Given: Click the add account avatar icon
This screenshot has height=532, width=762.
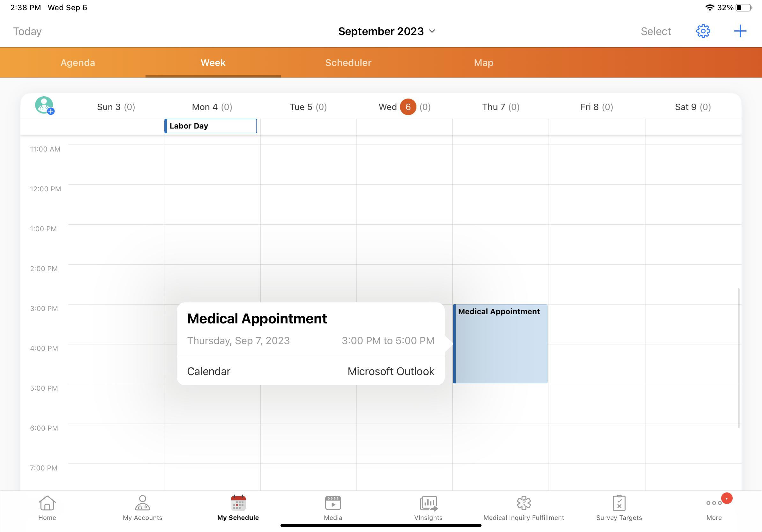Looking at the screenshot, I should pyautogui.click(x=44, y=106).
